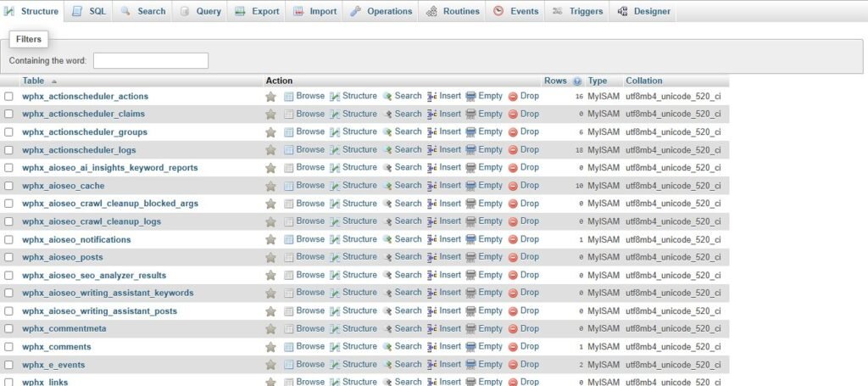Image resolution: width=868 pixels, height=386 pixels.
Task: Click Empty icon for wphx_aioseo_writing_assistant_keywords
Action: tap(470, 293)
